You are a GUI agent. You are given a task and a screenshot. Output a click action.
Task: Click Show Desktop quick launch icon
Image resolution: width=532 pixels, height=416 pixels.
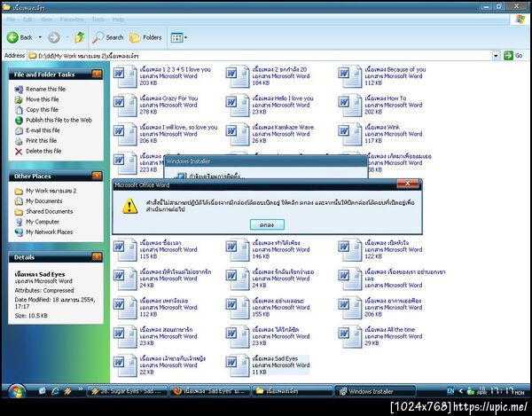tap(43, 391)
